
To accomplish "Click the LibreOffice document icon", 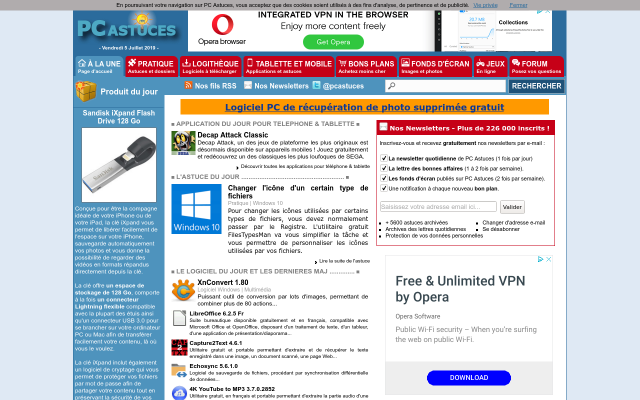I will click(179, 318).
